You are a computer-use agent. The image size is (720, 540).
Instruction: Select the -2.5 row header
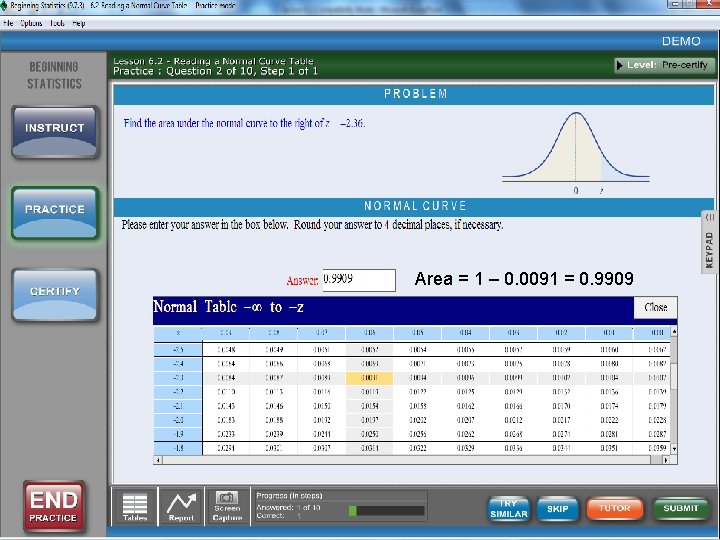point(178,349)
